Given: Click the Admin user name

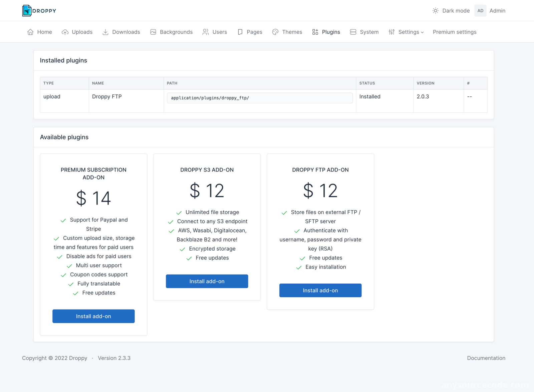Looking at the screenshot, I should [497, 11].
